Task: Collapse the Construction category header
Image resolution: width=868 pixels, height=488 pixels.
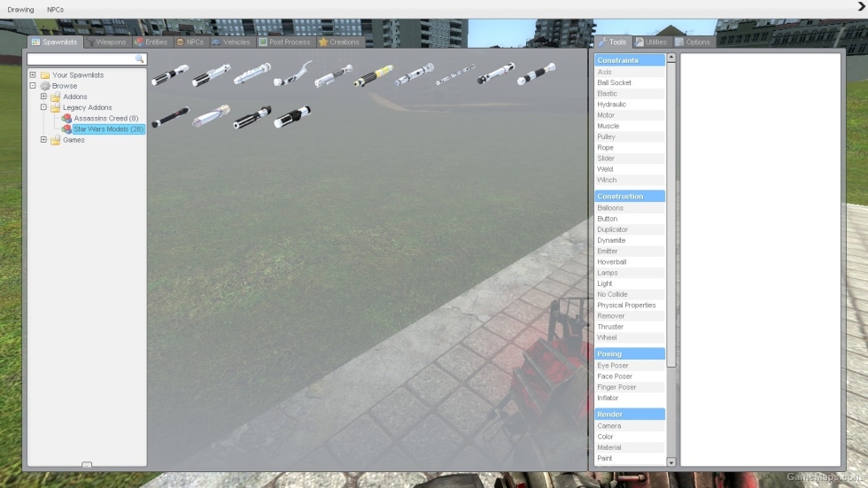Action: (630, 196)
